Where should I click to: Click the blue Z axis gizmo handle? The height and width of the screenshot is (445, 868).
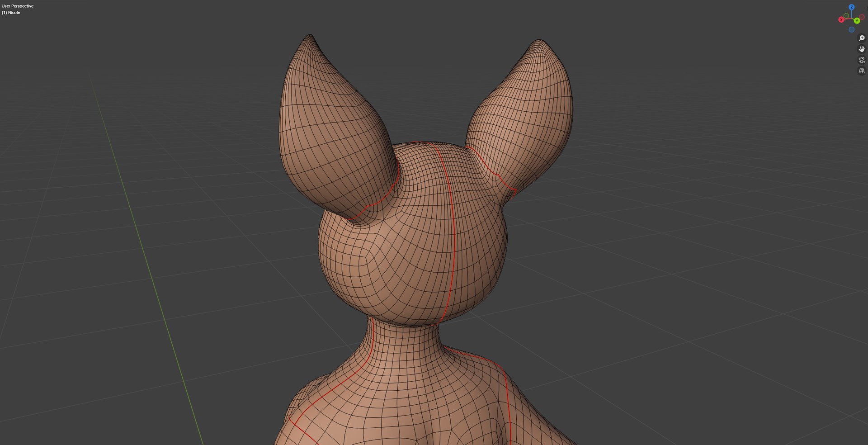(x=852, y=7)
